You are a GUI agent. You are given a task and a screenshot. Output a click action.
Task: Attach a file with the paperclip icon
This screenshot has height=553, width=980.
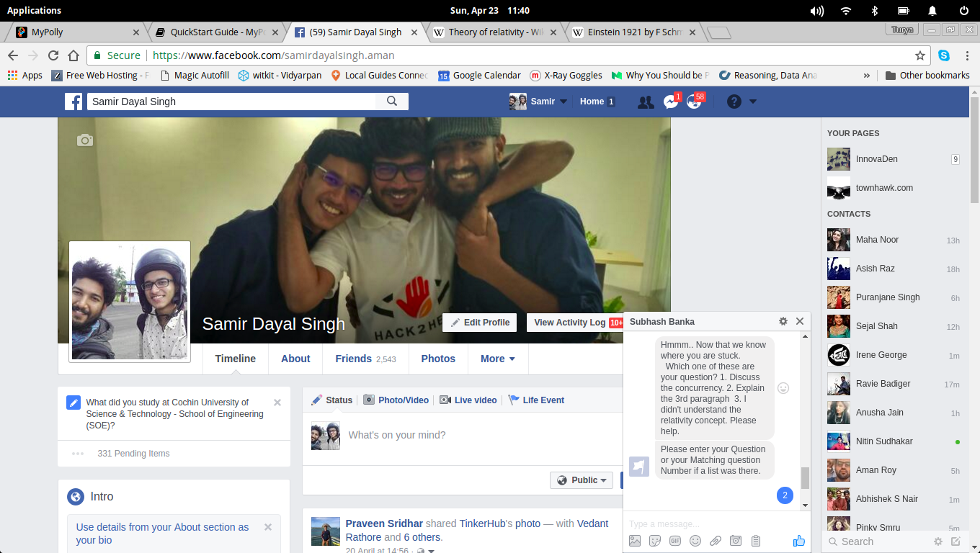[x=716, y=541]
